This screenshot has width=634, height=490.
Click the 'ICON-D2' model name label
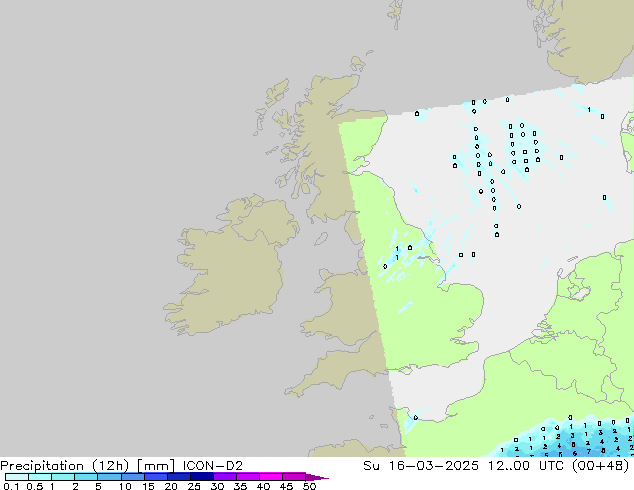pos(213,466)
